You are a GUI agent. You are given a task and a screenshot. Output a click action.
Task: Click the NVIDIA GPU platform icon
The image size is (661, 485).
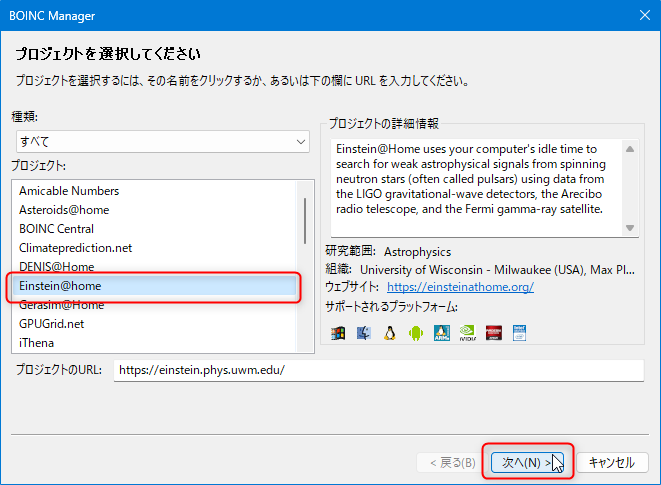[468, 333]
